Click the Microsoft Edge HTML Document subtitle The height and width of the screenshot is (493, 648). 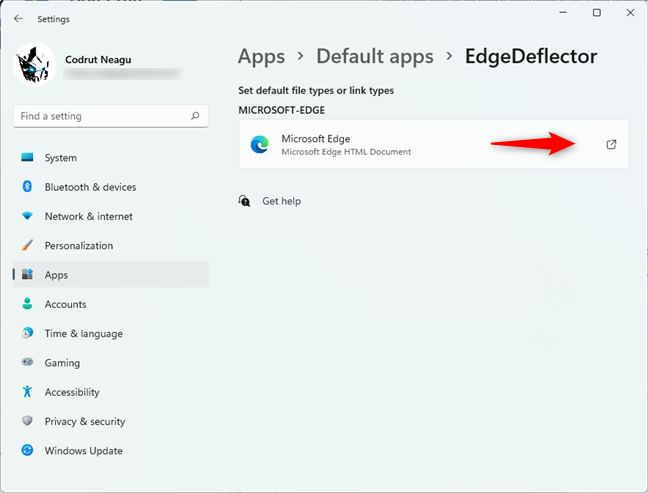(x=346, y=152)
